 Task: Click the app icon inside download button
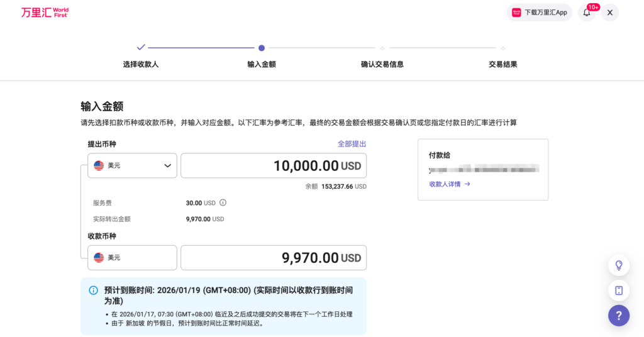(516, 13)
